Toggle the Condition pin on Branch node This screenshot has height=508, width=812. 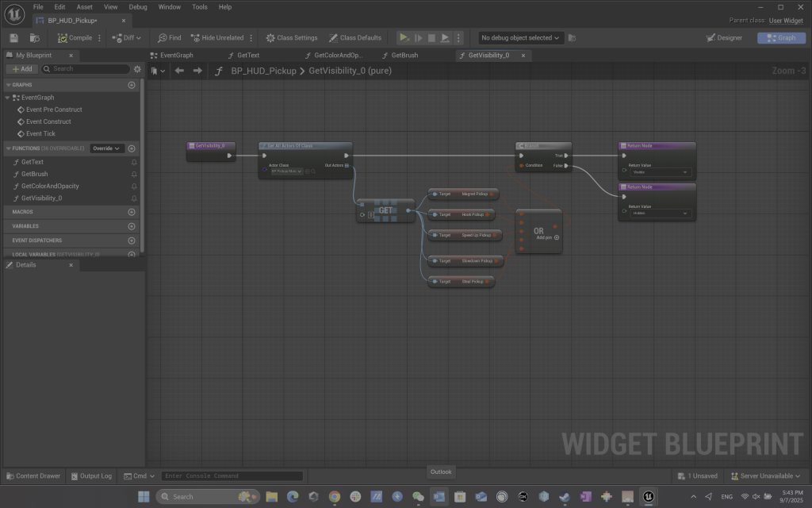[x=520, y=166]
